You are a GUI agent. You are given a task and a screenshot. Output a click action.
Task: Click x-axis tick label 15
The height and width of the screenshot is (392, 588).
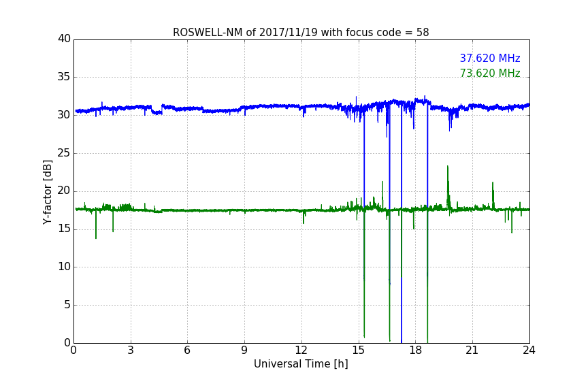[x=358, y=350]
